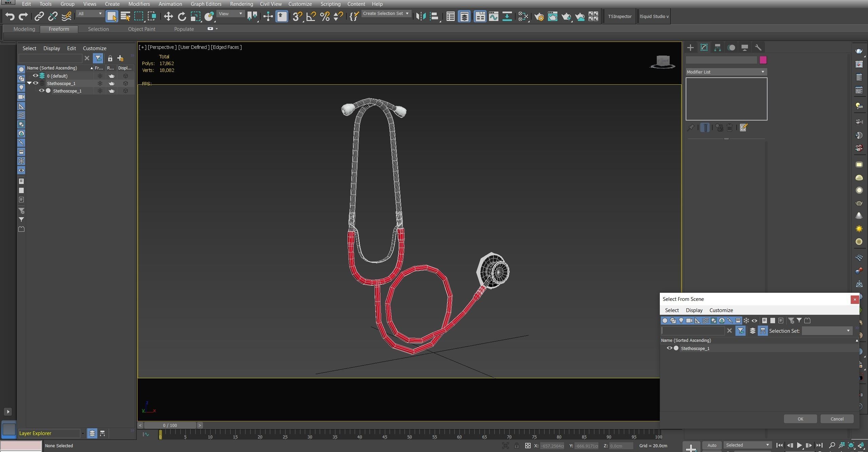Click the magenta object color swatch
This screenshot has width=868, height=452.
click(763, 60)
